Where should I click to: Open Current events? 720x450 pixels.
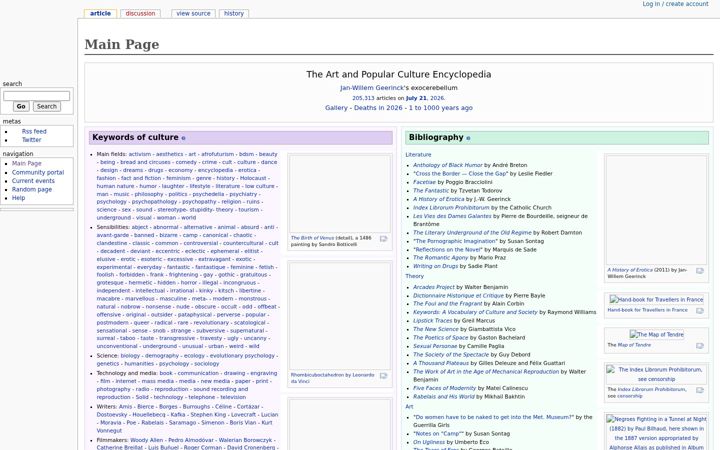(33, 181)
